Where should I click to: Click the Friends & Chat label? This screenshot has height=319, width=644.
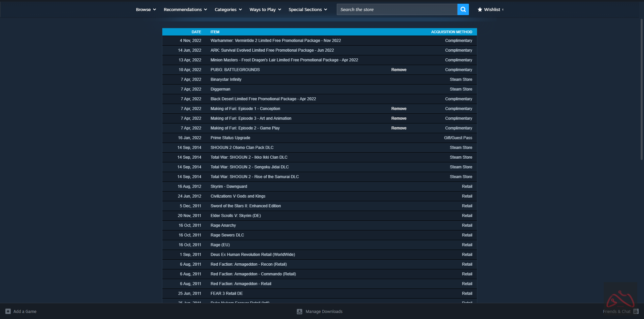616,312
